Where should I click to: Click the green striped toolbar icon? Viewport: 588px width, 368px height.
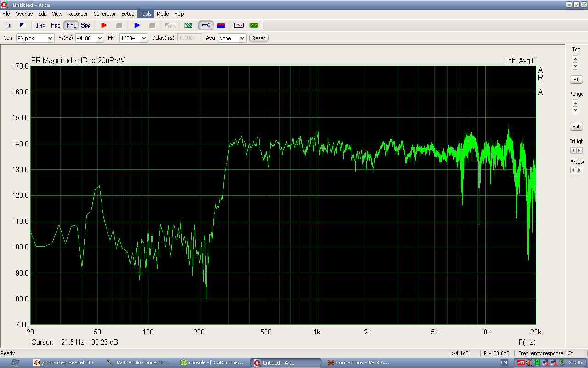[x=188, y=25]
